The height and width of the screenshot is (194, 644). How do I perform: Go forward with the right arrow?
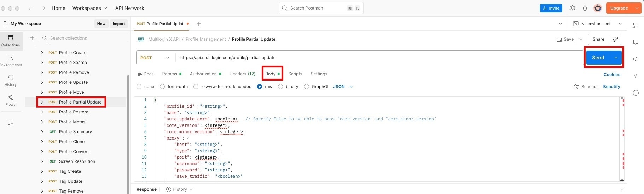[43, 8]
